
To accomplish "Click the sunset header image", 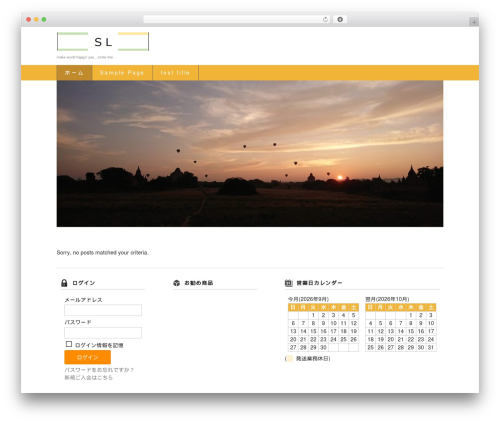I will pyautogui.click(x=250, y=154).
